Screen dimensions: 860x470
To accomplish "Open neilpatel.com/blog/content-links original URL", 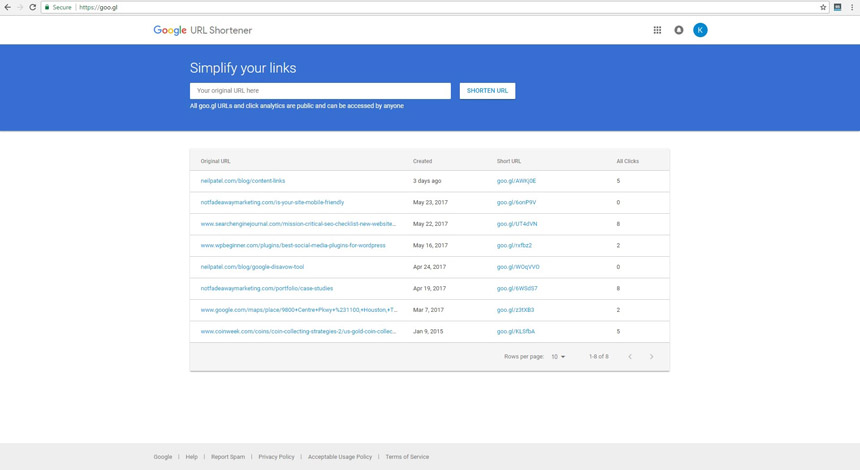I will coord(243,181).
